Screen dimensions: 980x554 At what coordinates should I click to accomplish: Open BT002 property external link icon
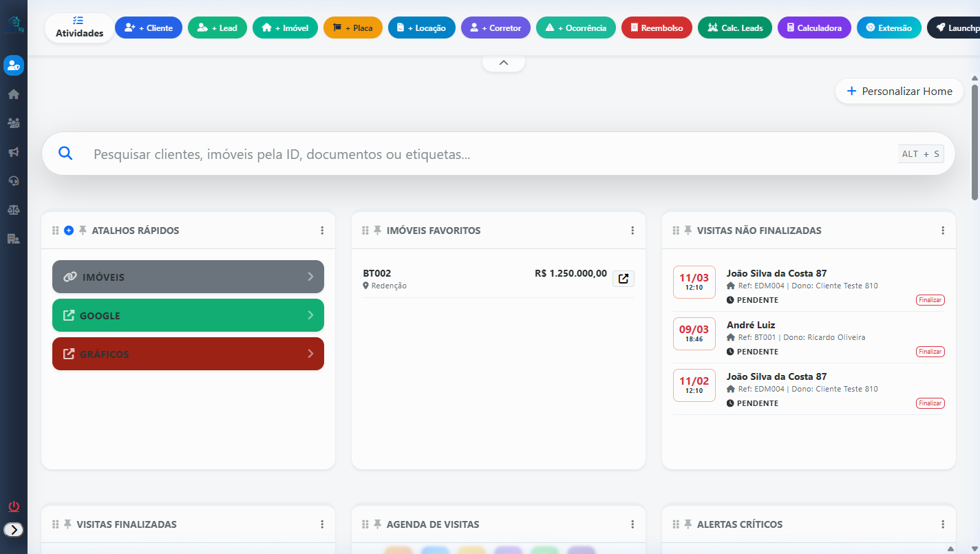pyautogui.click(x=624, y=279)
